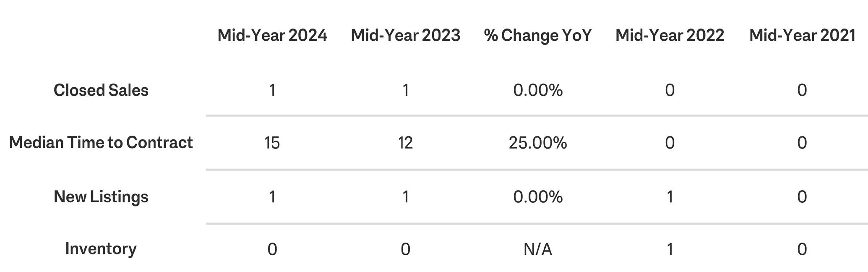
Task: Click the Mid-Year 2021 column header
Action: point(802,35)
